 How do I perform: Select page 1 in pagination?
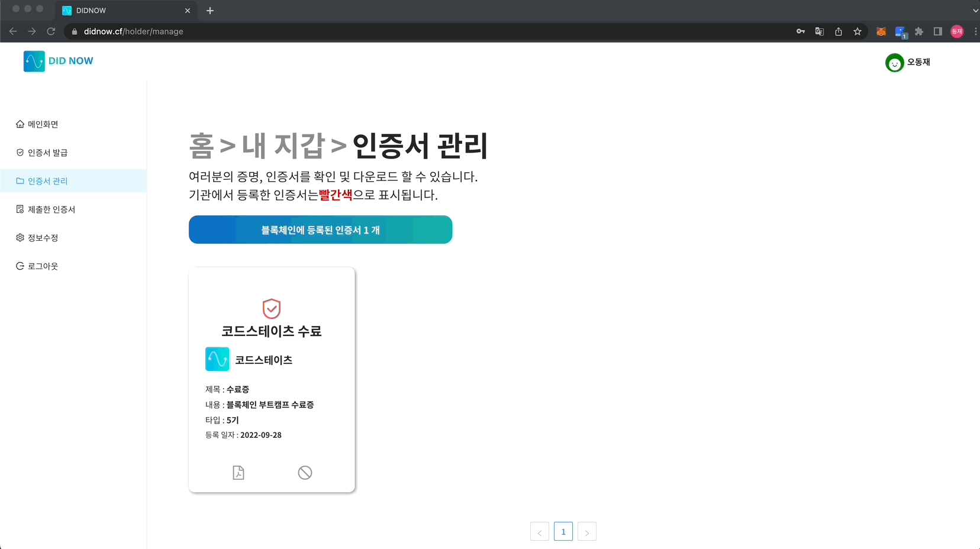563,531
